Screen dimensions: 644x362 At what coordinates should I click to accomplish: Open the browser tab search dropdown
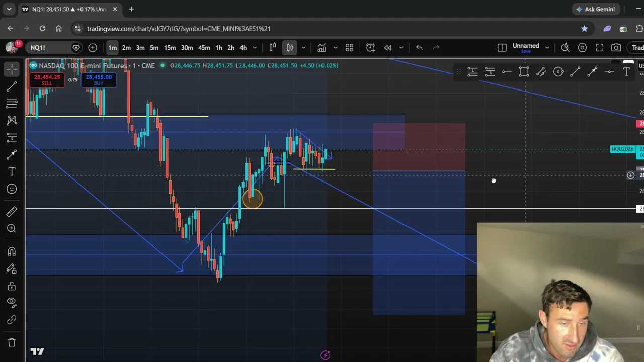click(x=9, y=9)
